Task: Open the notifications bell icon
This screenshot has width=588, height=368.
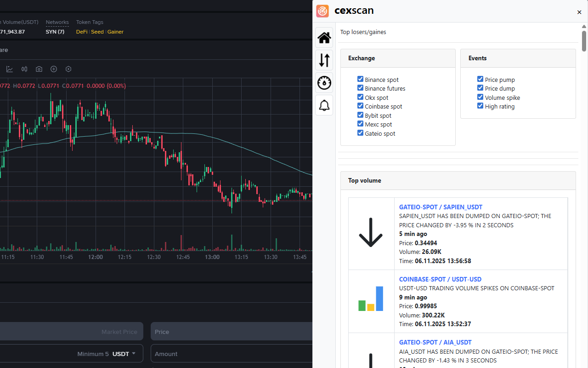Action: [x=324, y=105]
